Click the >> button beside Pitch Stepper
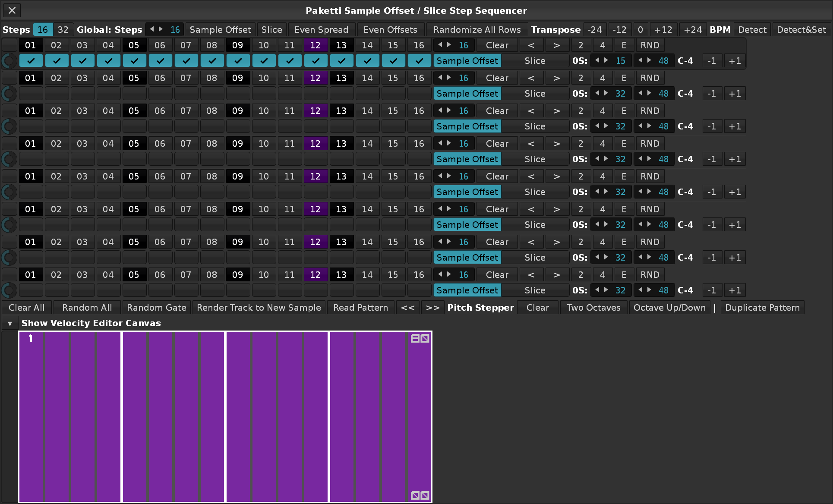This screenshot has height=504, width=833. (433, 308)
